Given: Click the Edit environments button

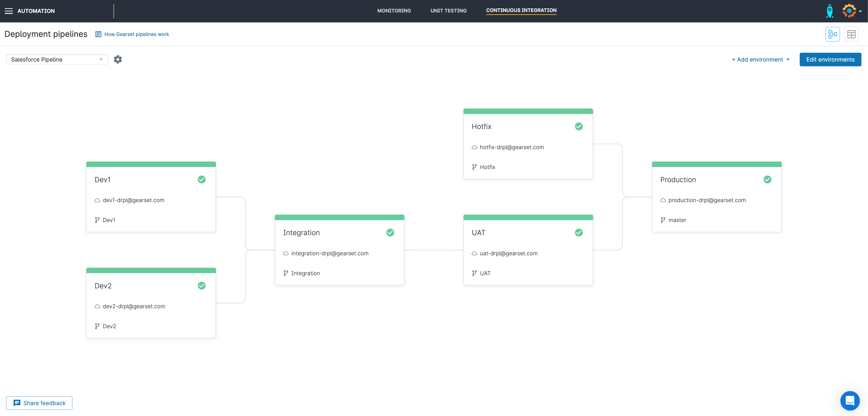Looking at the screenshot, I should point(830,60).
